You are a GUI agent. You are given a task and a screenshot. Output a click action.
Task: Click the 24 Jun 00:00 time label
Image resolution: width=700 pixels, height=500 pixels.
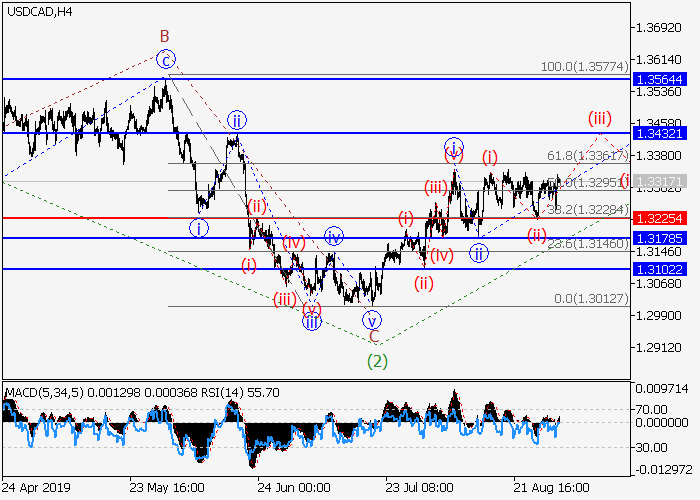293,487
